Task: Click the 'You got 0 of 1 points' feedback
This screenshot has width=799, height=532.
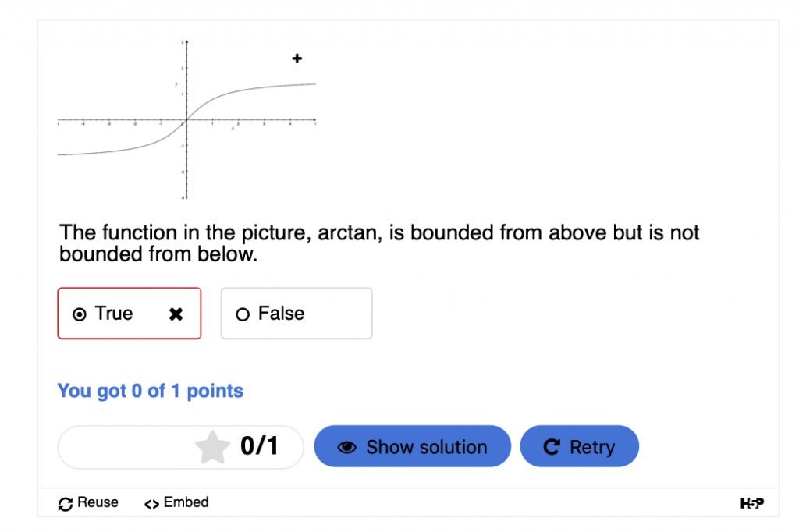Action: click(x=150, y=391)
